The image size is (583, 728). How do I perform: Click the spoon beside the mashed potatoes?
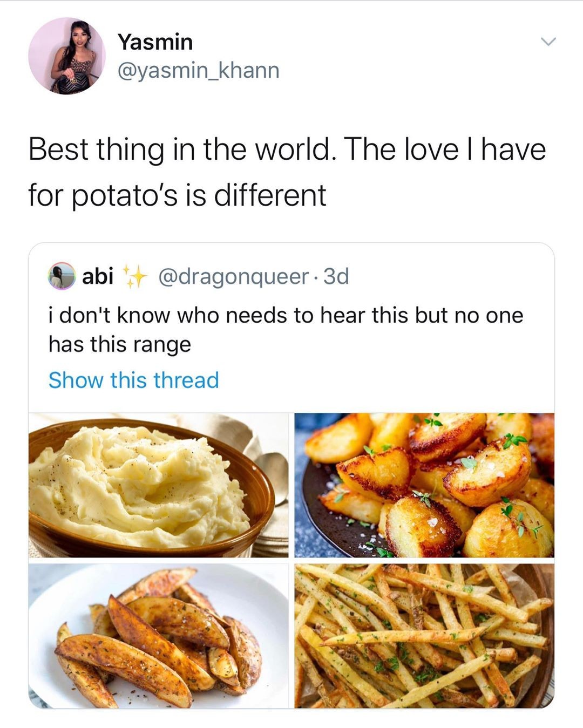(x=274, y=468)
